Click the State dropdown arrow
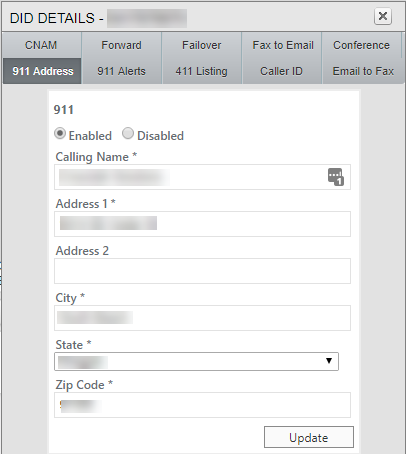 point(329,361)
